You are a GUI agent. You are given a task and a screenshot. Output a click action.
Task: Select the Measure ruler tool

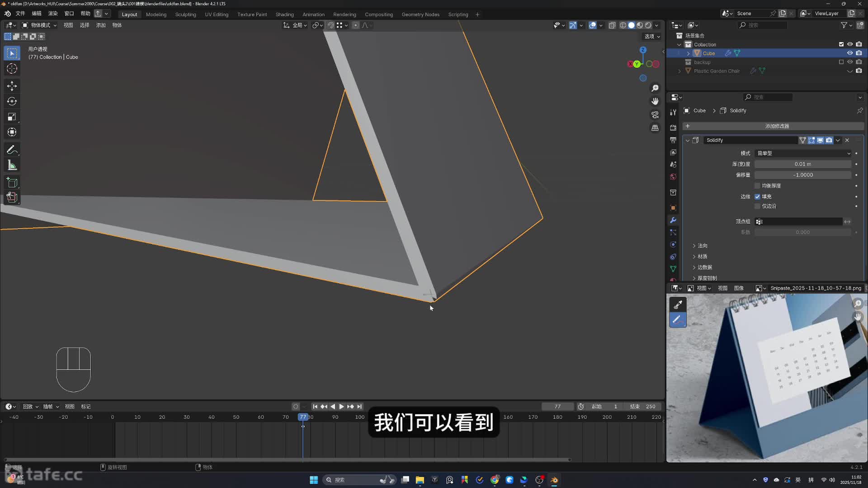(x=12, y=165)
